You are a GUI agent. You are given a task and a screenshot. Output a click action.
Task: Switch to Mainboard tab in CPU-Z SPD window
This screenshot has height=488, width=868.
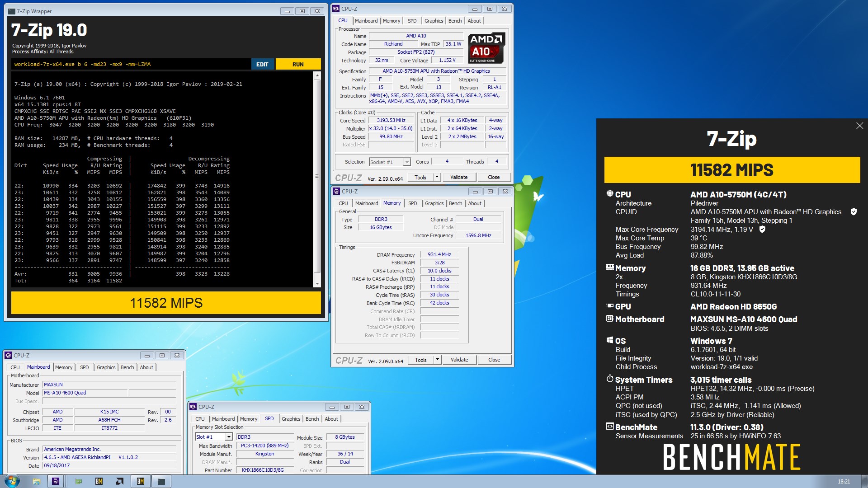click(223, 419)
